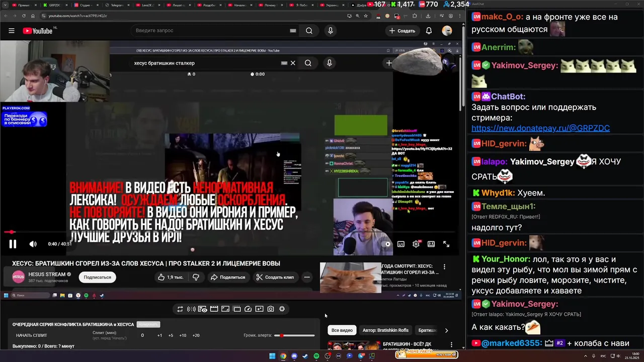644x362 pixels.
Task: Click the film clapper icon in extension toolbar
Action: (x=214, y=309)
